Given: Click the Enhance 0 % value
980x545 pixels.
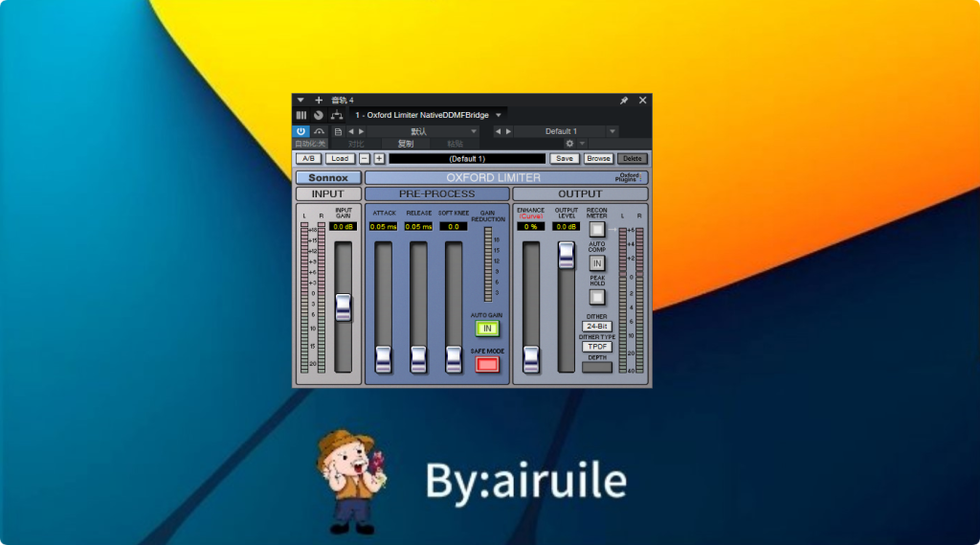Looking at the screenshot, I should pos(530,226).
